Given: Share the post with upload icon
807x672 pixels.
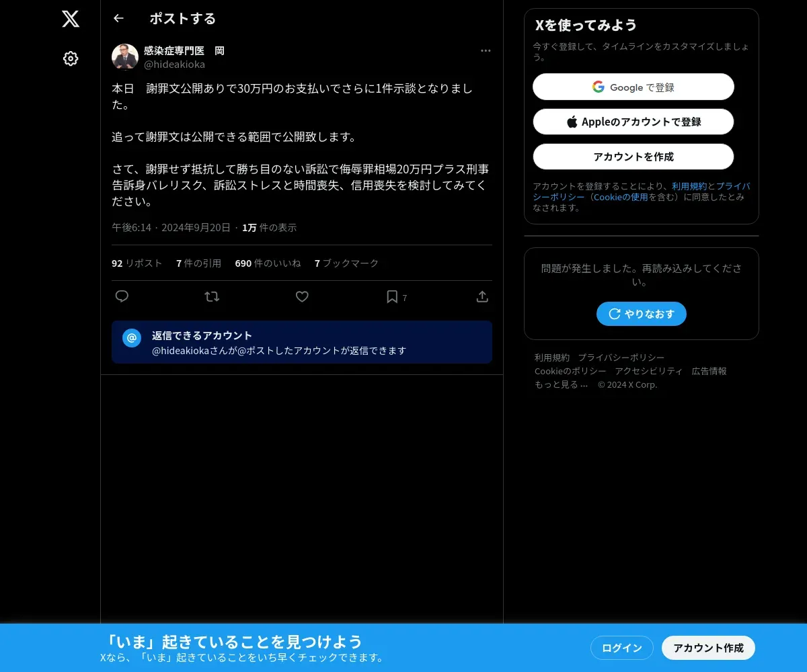Looking at the screenshot, I should click(x=482, y=296).
